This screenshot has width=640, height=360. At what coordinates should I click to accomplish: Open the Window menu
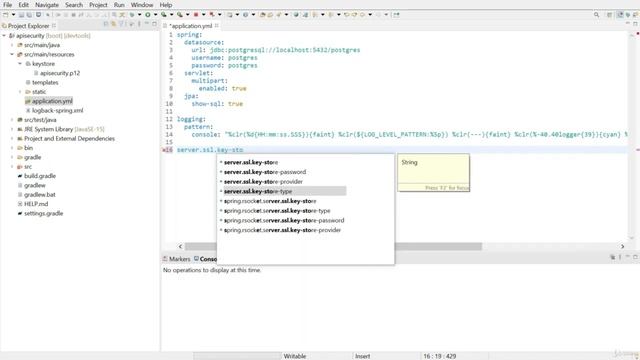coord(142,5)
